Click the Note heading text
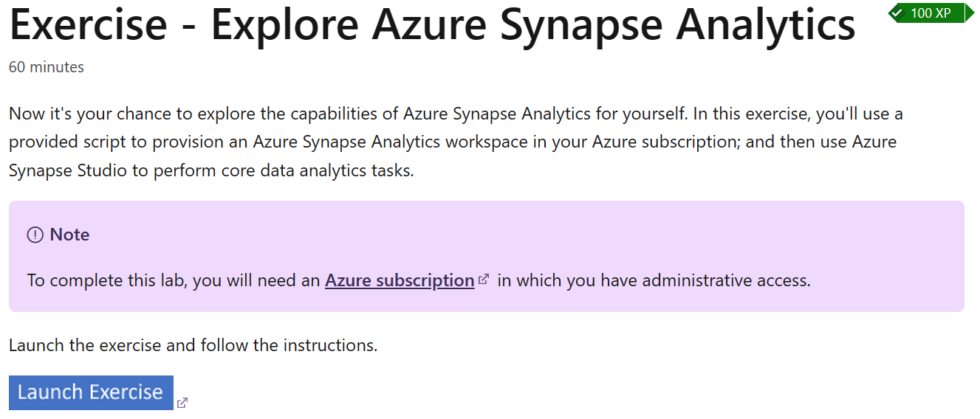 coord(69,235)
